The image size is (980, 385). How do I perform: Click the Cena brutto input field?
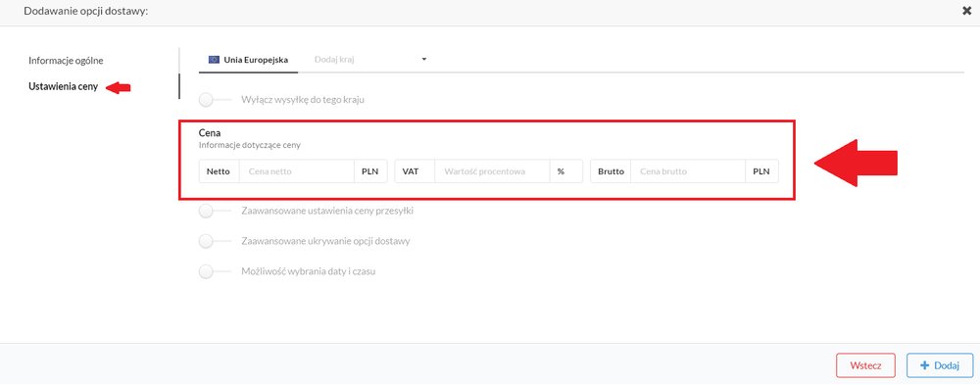tap(688, 171)
